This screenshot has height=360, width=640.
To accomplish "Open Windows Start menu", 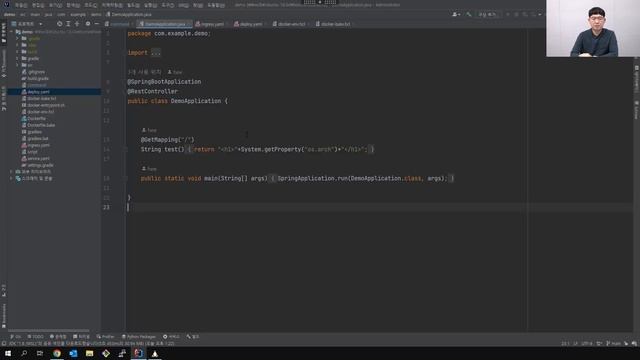I will tap(8, 353).
